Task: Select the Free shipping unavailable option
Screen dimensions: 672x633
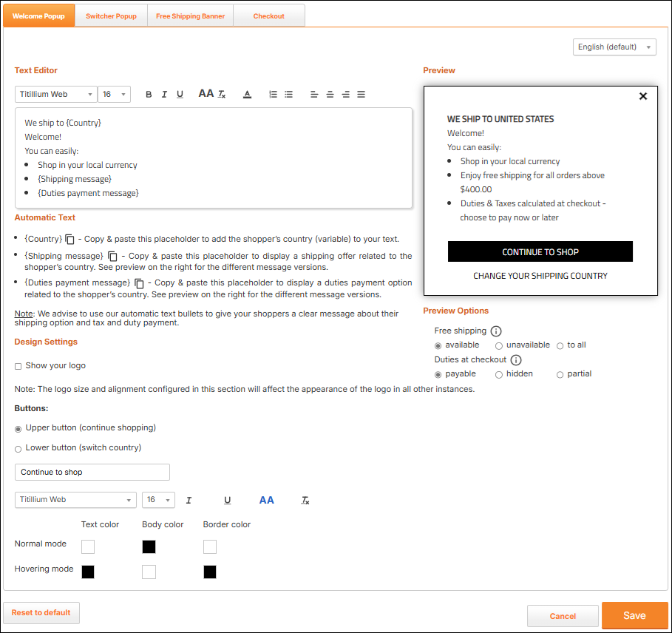Action: 499,345
